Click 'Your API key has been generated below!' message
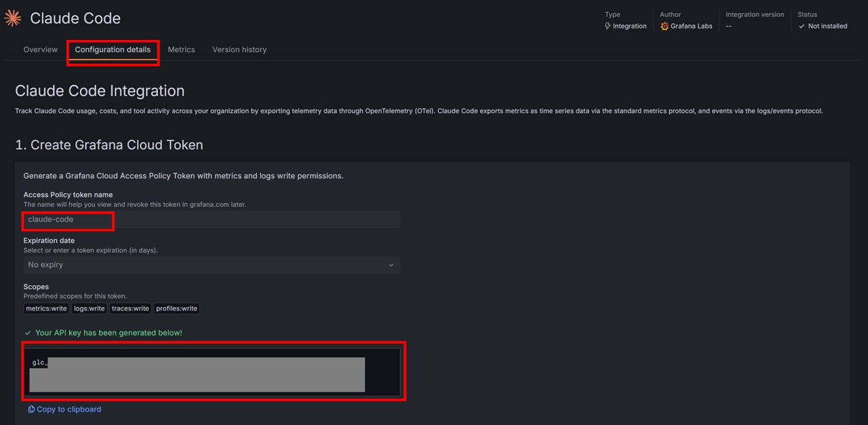Viewport: 868px width, 425px height. pos(108,333)
